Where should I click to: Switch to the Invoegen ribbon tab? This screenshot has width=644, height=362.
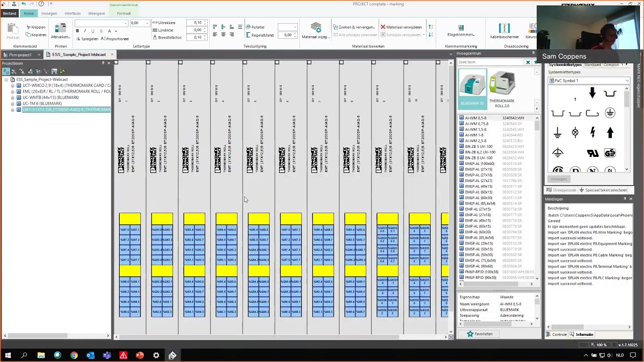49,14
